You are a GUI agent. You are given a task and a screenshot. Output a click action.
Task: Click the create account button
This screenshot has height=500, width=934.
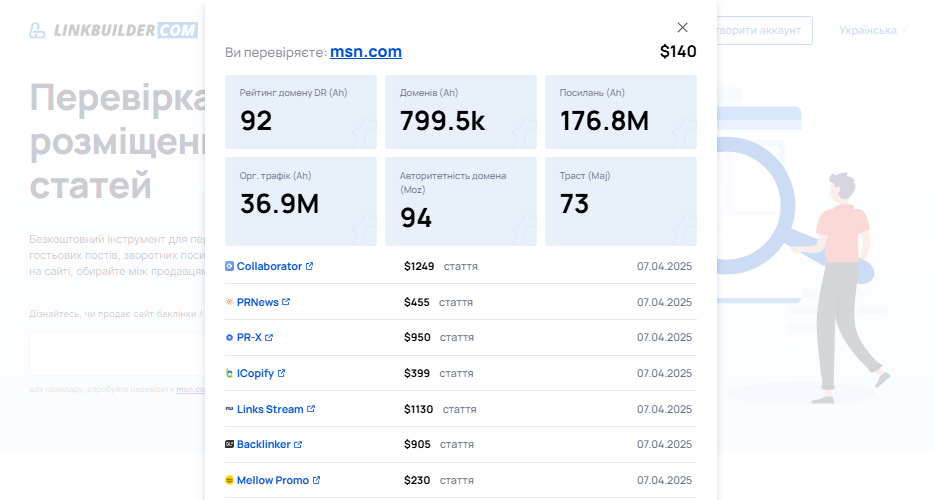(x=765, y=30)
